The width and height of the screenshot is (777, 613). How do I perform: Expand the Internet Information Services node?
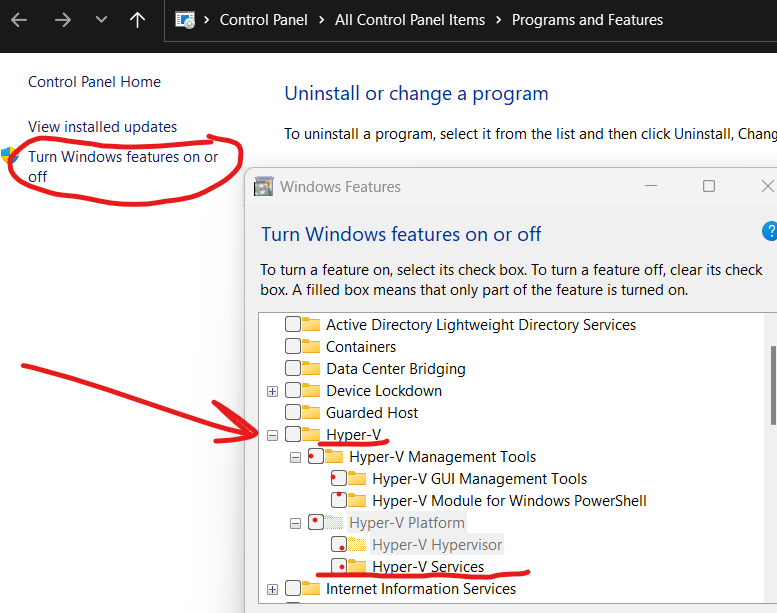[x=272, y=589]
